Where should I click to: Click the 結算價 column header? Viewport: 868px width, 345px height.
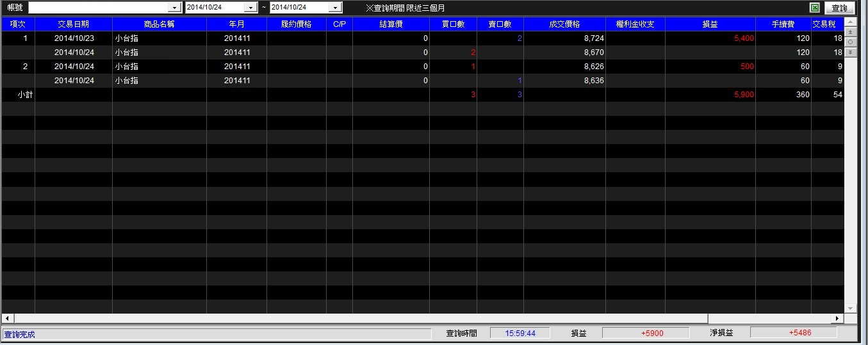[391, 24]
